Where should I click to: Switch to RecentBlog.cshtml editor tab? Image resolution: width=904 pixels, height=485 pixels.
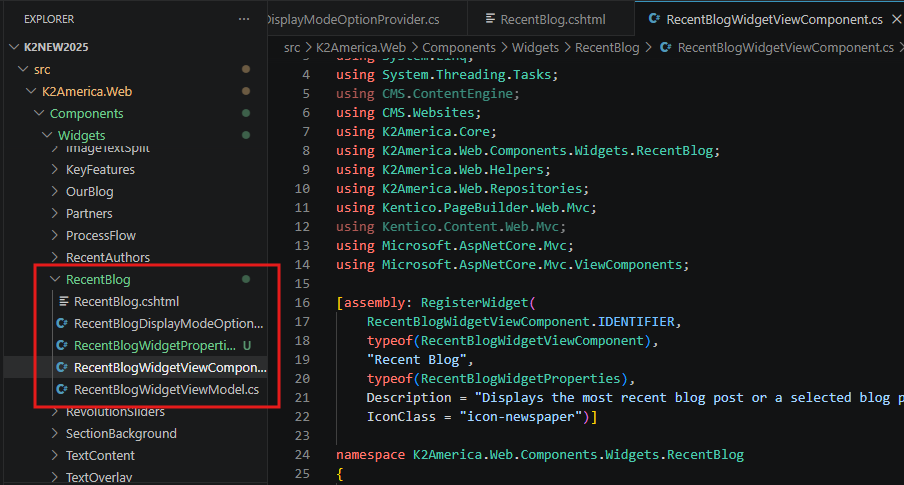pyautogui.click(x=552, y=19)
